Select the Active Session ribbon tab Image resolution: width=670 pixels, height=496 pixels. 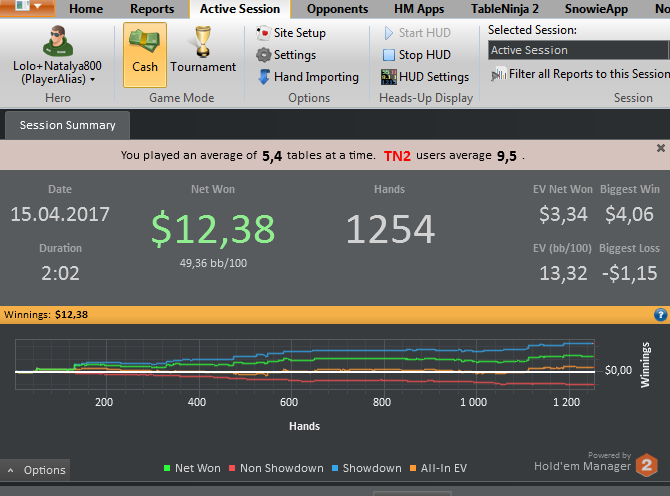(240, 9)
